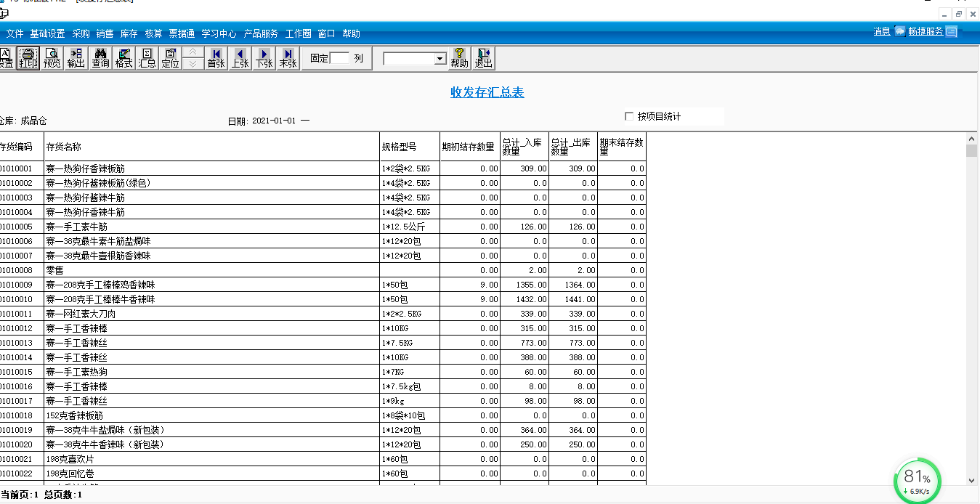The height and width of the screenshot is (504, 980).
Task: Open the 帮助 menu in the menu bar
Action: click(x=351, y=33)
